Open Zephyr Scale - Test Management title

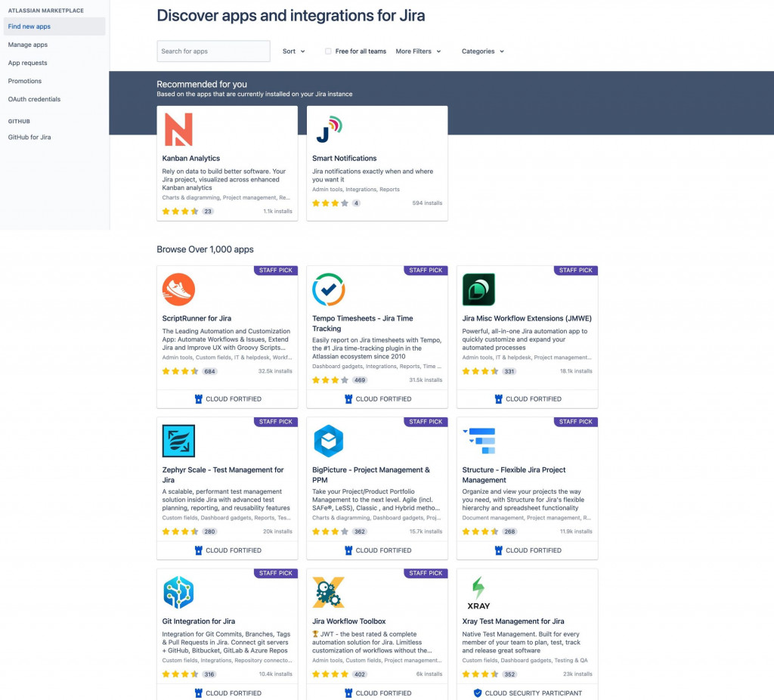[x=223, y=475]
